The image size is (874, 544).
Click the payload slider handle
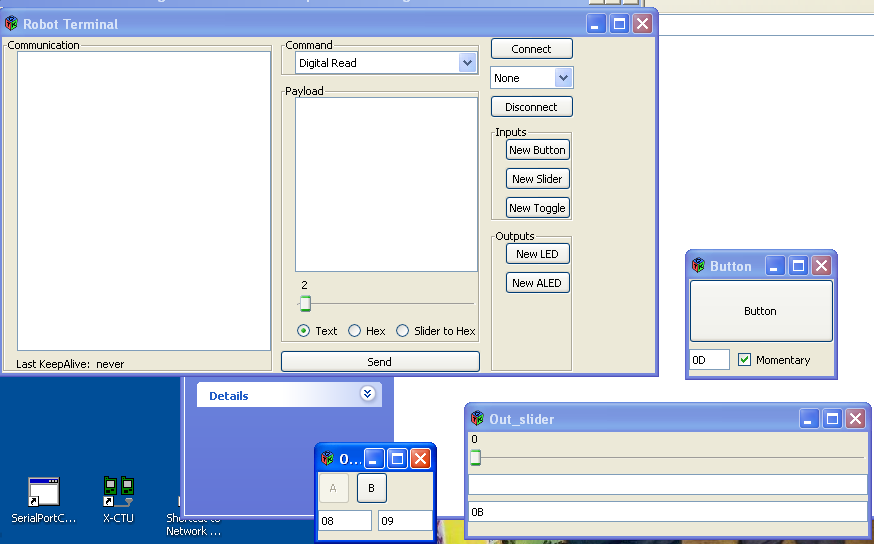[305, 304]
